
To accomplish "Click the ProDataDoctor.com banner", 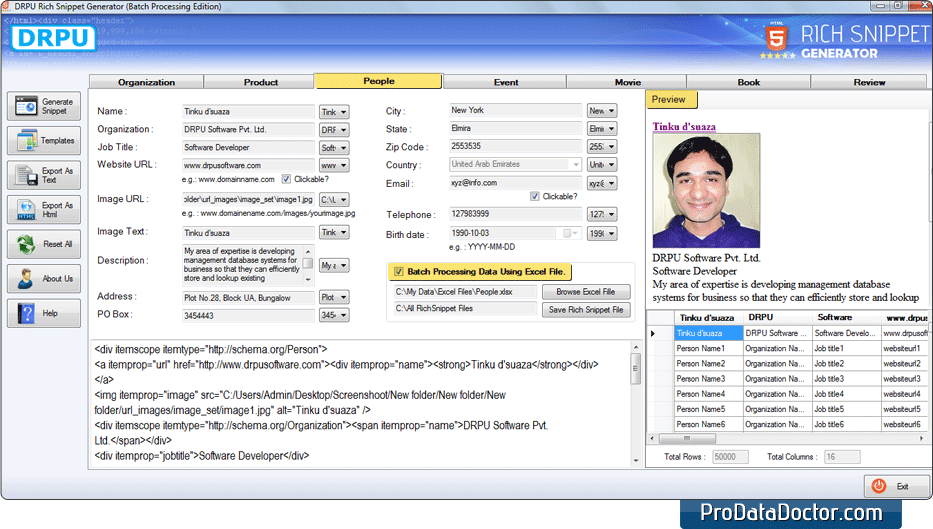I will (791, 513).
